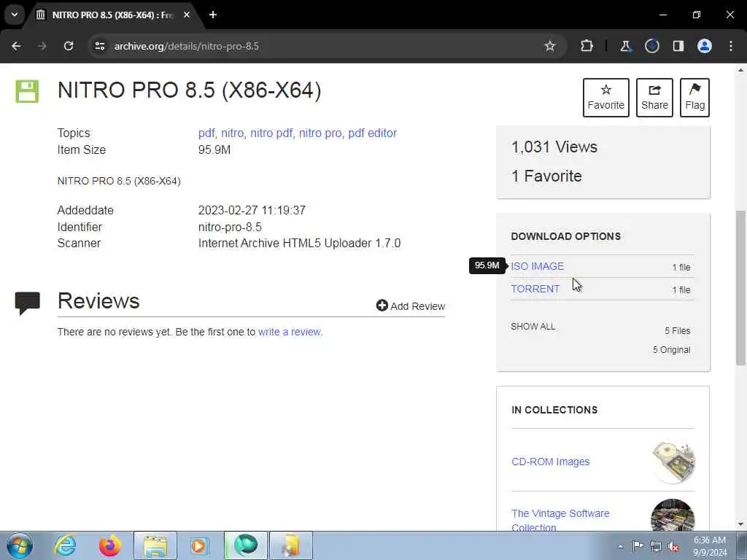
Task: Close the NITRO PRO 8.5 tab
Action: coord(187,15)
